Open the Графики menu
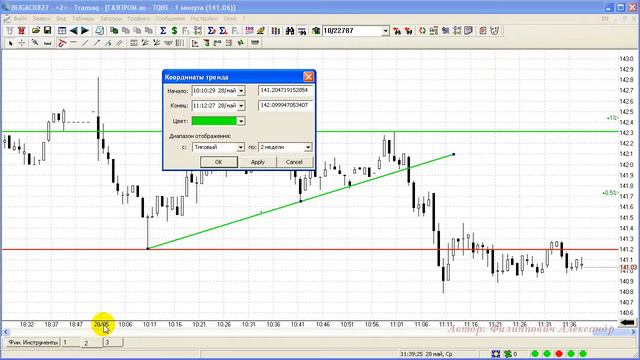This screenshot has width=640, height=360. click(x=138, y=19)
